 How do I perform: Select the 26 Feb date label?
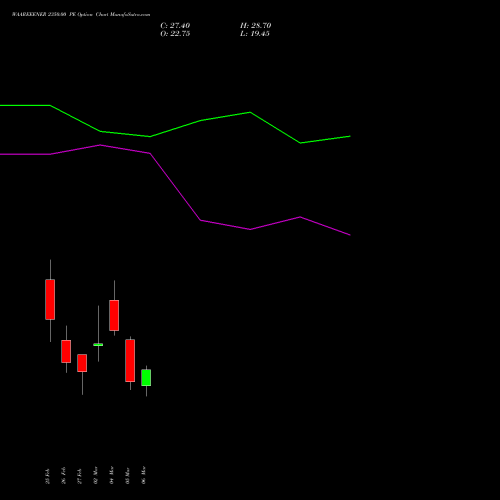coord(64,476)
